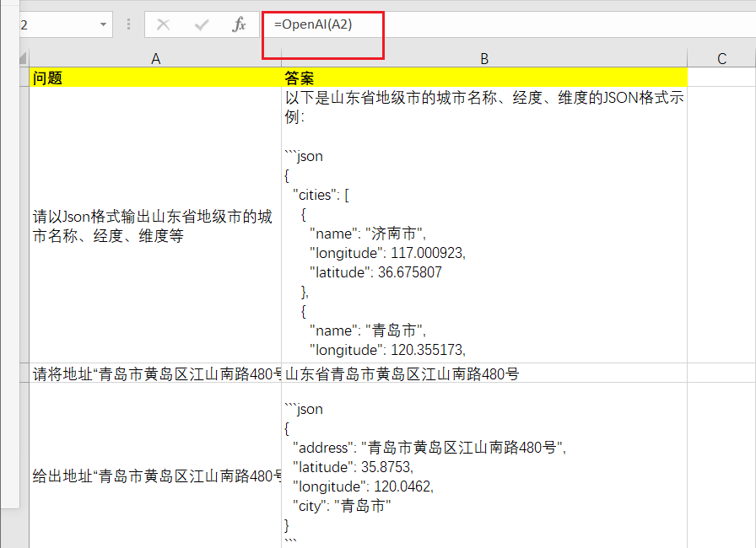Select JSON answer cell containing "latitude": 35.8753
The height and width of the screenshot is (548, 756).
coord(484,465)
